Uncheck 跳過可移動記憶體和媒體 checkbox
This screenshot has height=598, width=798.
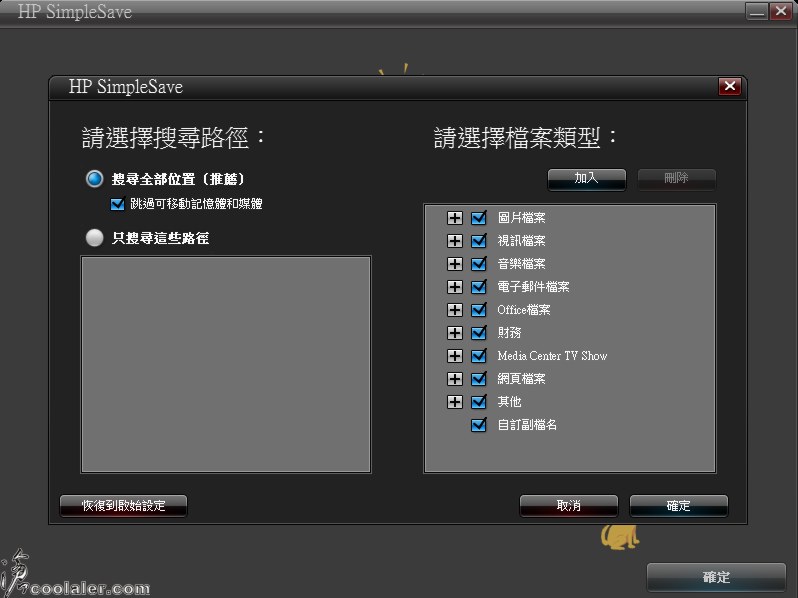[x=118, y=204]
